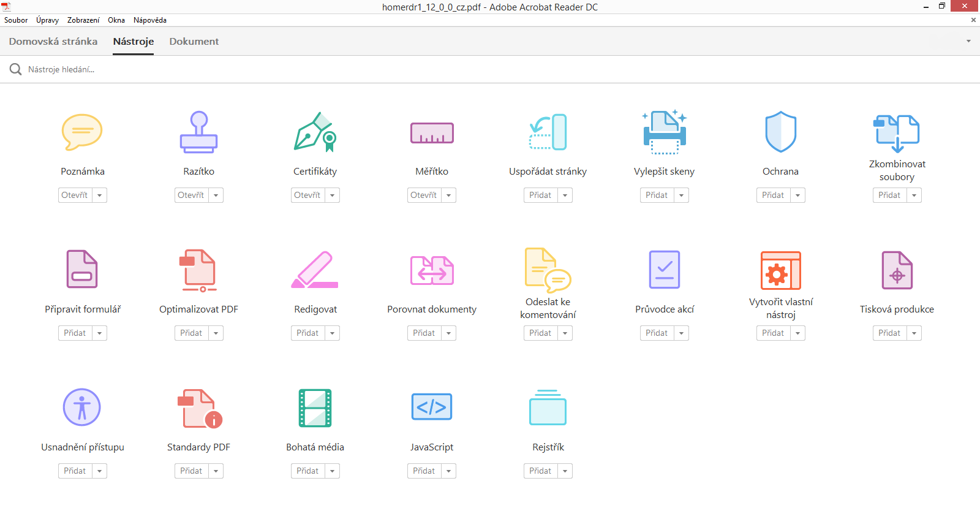Expand the toolbar options arrow at far right
The width and height of the screenshot is (980, 527).
[968, 41]
